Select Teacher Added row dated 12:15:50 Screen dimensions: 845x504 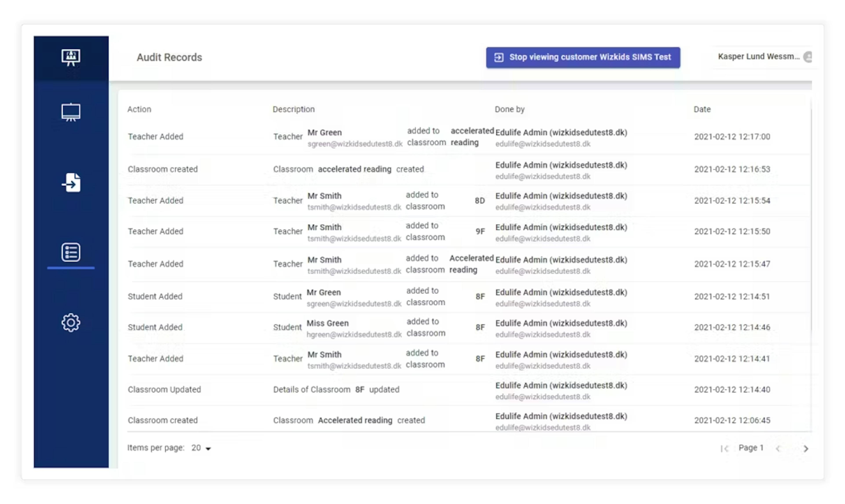coord(469,232)
